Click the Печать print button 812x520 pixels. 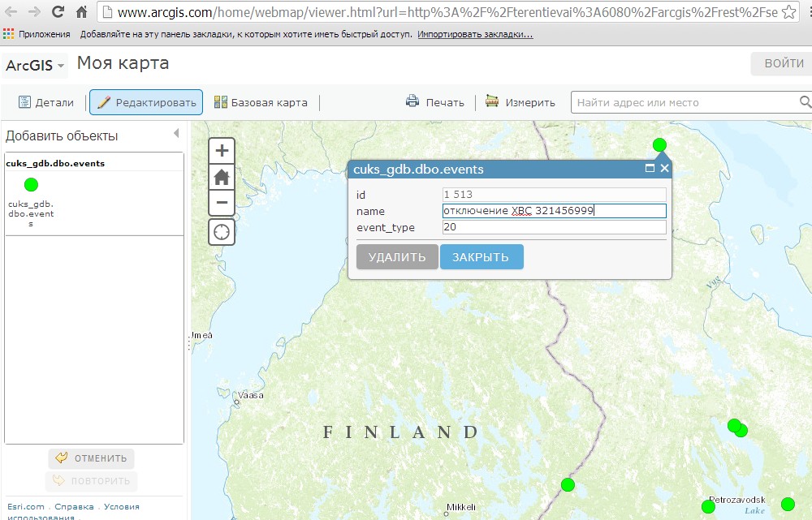[435, 103]
